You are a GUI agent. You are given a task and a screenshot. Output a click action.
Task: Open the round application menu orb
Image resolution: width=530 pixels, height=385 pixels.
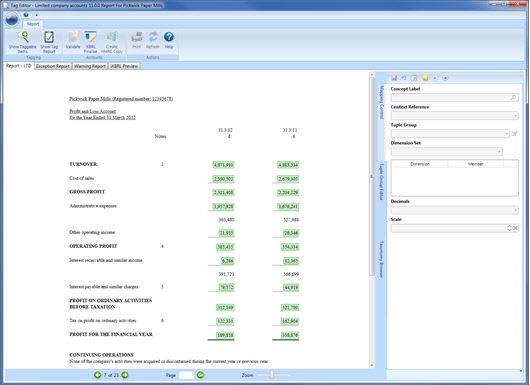click(12, 20)
